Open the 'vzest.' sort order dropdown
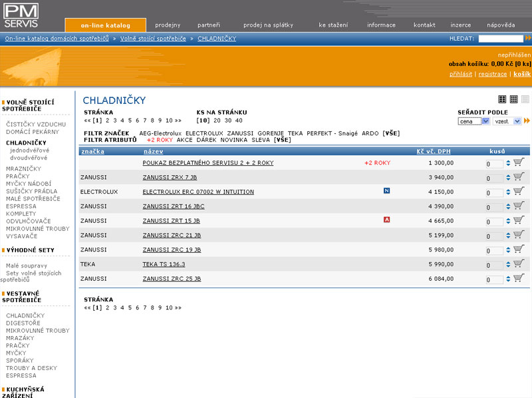The width and height of the screenshot is (532, 398). [507, 121]
